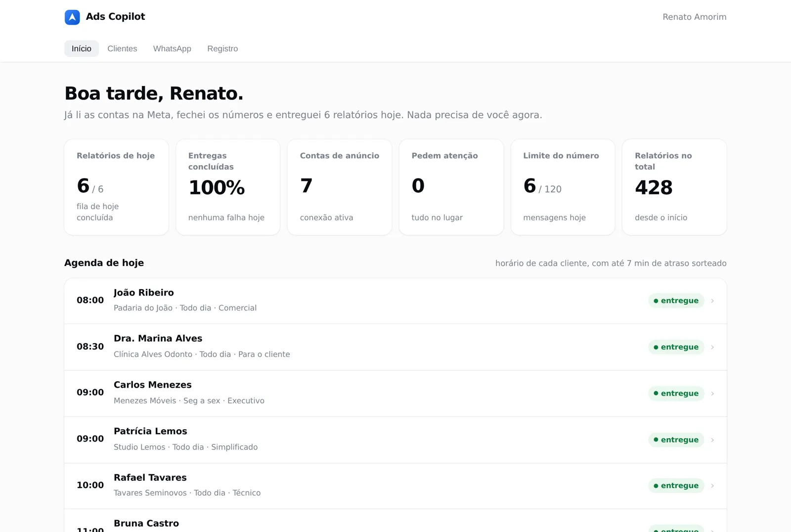Expand João Ribeiro row chevron
The height and width of the screenshot is (532, 791).
712,301
